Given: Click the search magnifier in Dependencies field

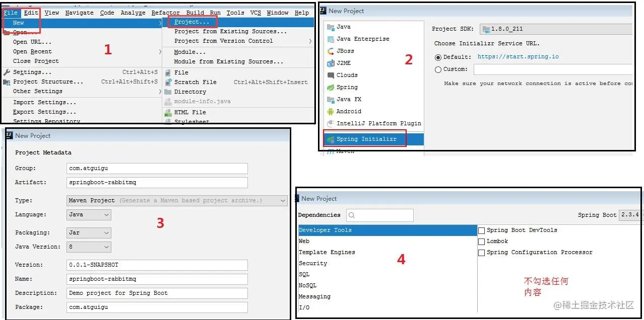Looking at the screenshot, I should click(x=352, y=215).
